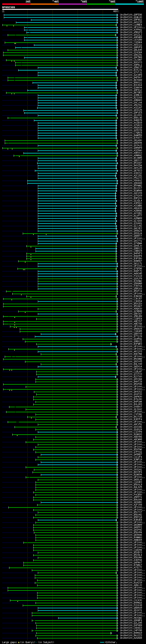
Task: Select hit label UniRef100_A2GAU8
Action: tap(131, 638)
